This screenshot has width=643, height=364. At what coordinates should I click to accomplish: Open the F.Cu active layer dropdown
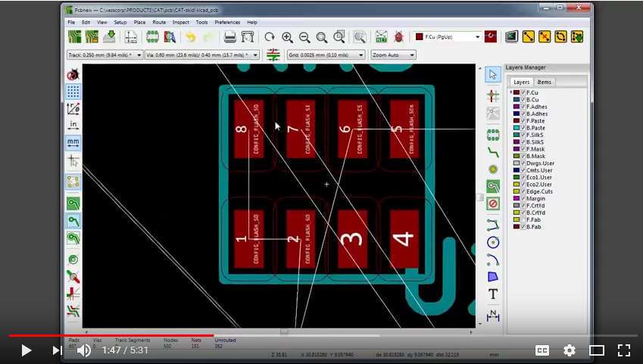pos(447,37)
